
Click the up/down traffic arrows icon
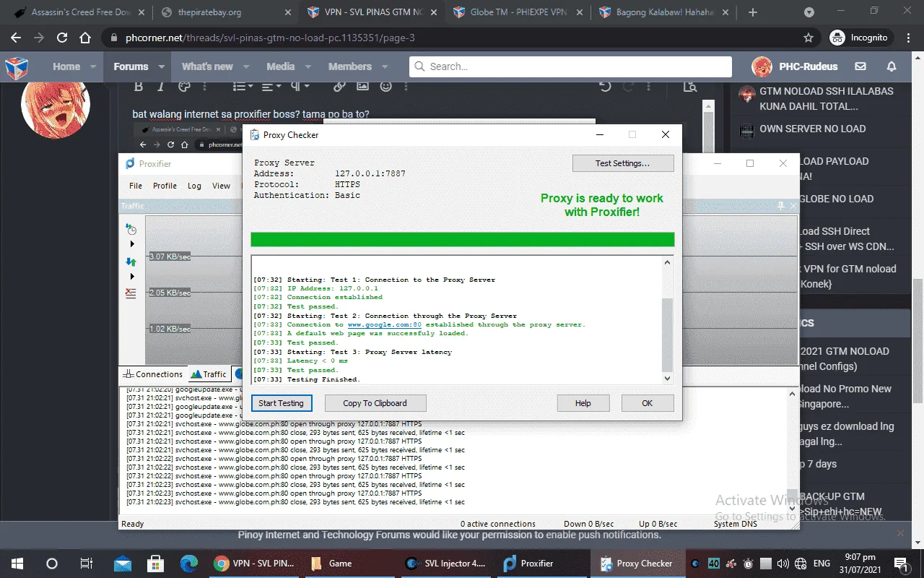tap(131, 262)
